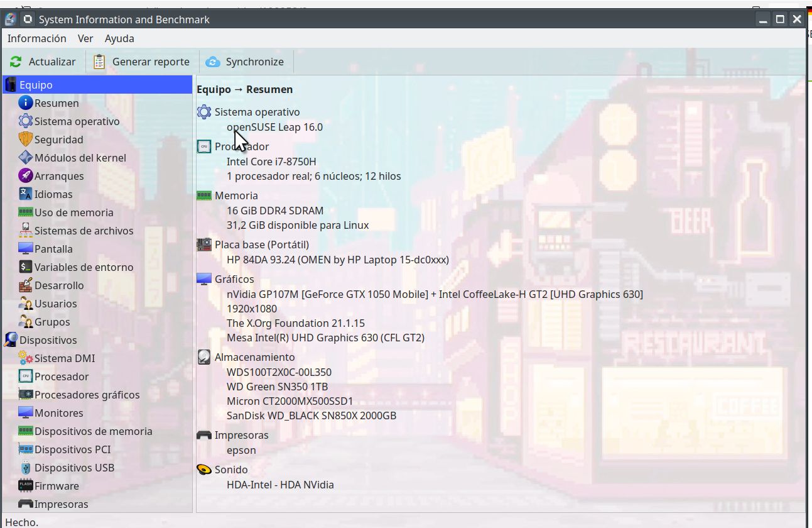This screenshot has height=528, width=812.
Task: Select the Equipo category header
Action: pyautogui.click(x=36, y=85)
